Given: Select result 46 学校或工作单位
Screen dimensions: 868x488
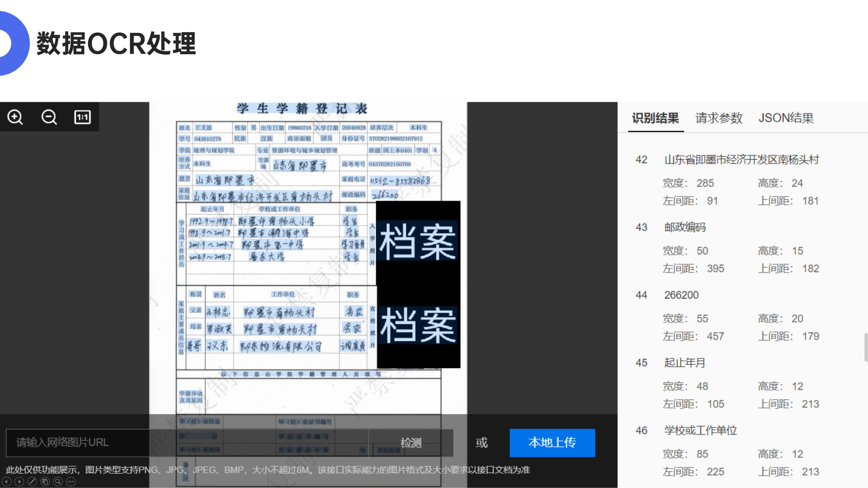Looking at the screenshot, I should [x=700, y=430].
